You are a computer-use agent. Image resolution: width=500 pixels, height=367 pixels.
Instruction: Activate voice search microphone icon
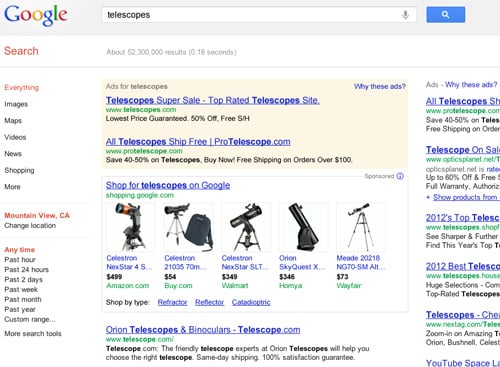pos(405,15)
